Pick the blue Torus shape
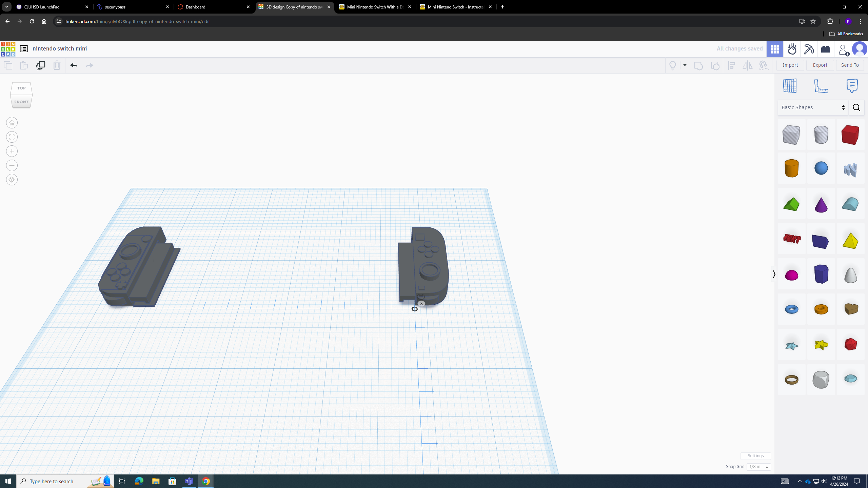The width and height of the screenshot is (868, 488). 791,309
